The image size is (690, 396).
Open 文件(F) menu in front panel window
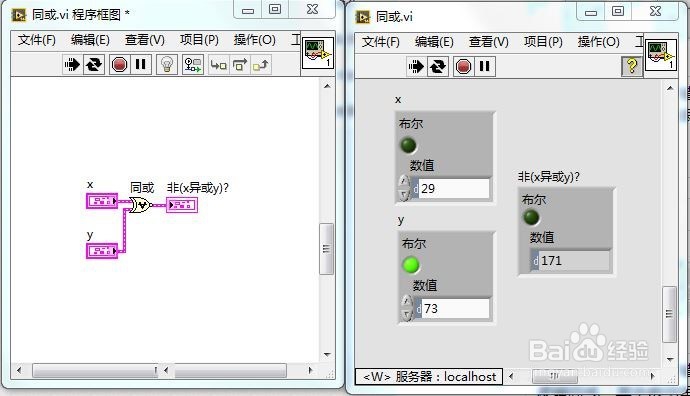pyautogui.click(x=381, y=42)
